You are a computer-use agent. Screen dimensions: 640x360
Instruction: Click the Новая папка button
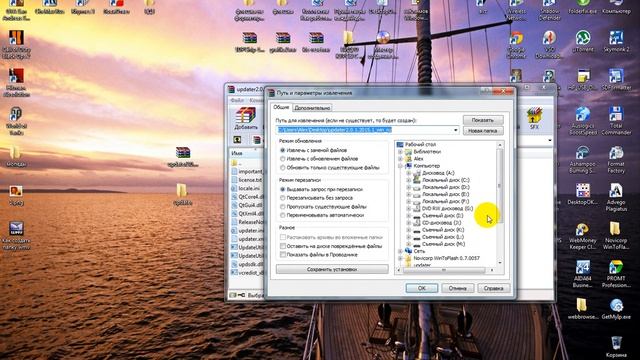483,131
